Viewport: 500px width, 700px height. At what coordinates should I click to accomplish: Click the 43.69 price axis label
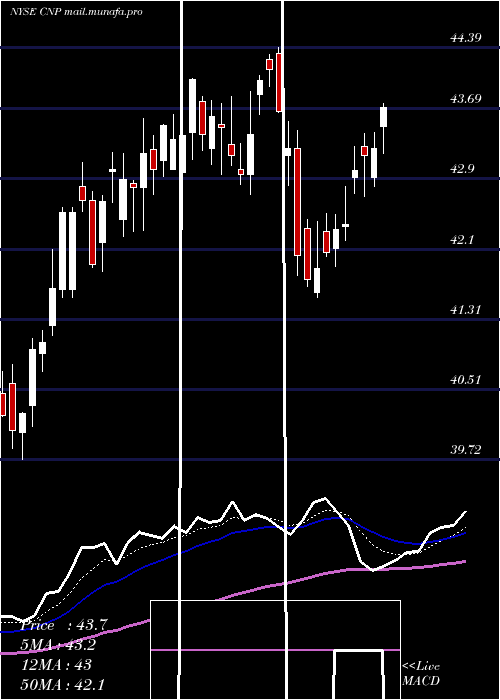click(466, 99)
